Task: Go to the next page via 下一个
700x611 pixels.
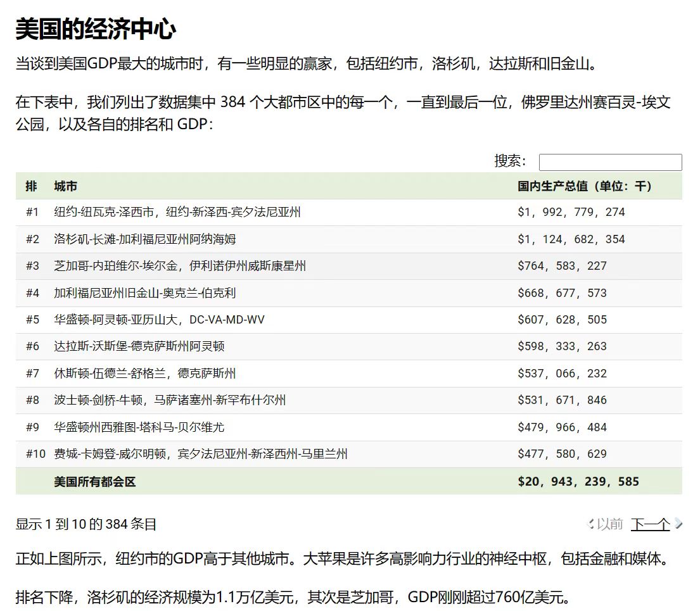Action: 650,524
